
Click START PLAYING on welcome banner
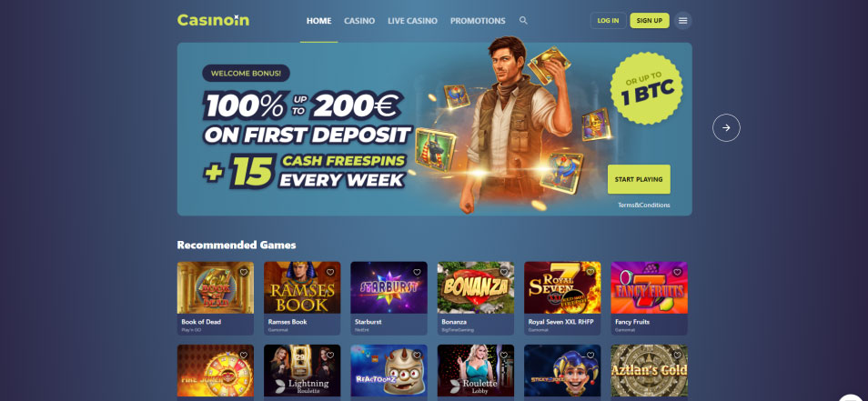coord(639,179)
